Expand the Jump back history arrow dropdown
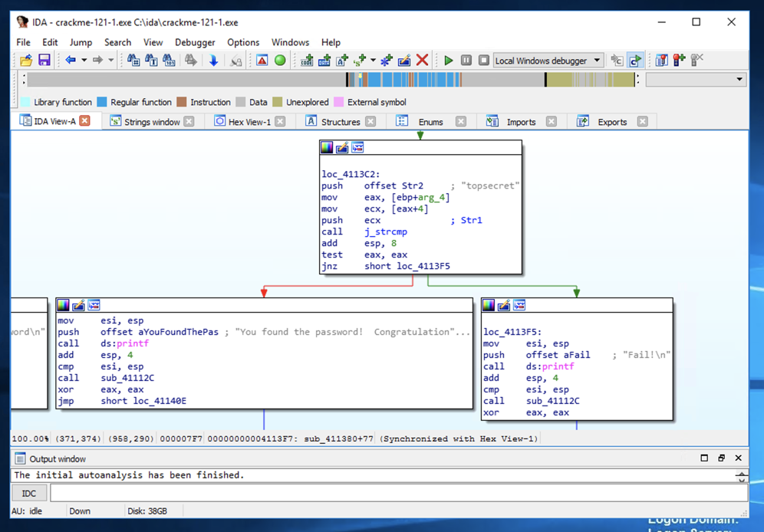764x532 pixels. (83, 61)
